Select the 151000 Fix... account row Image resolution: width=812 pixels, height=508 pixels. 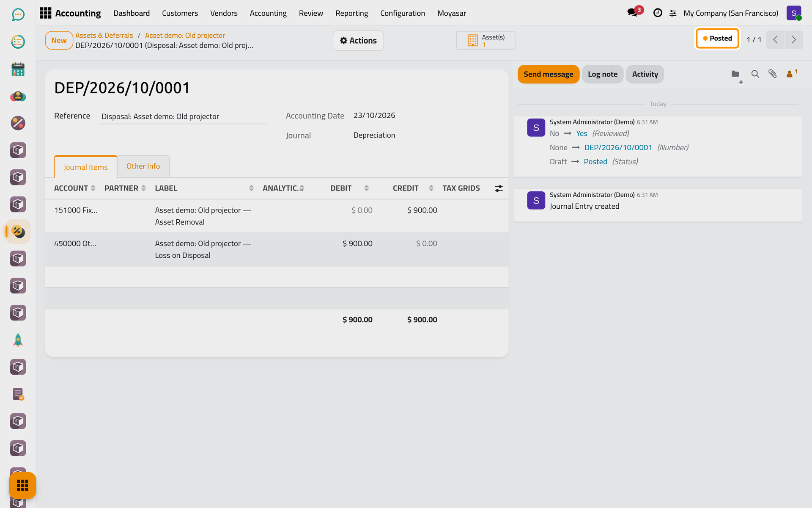[277, 216]
